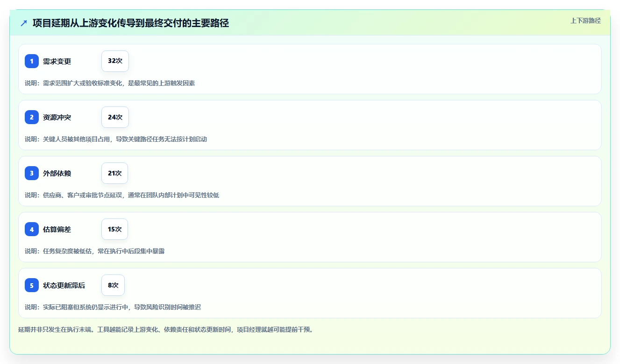
Task: Click the description starting 说明：供应商、客户或审批节点
Action: [122, 195]
